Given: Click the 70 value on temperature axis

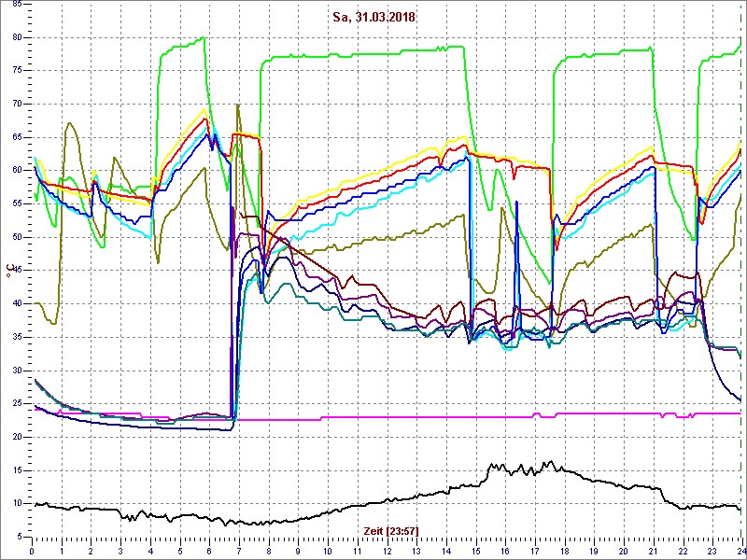Looking at the screenshot, I should pyautogui.click(x=16, y=104).
